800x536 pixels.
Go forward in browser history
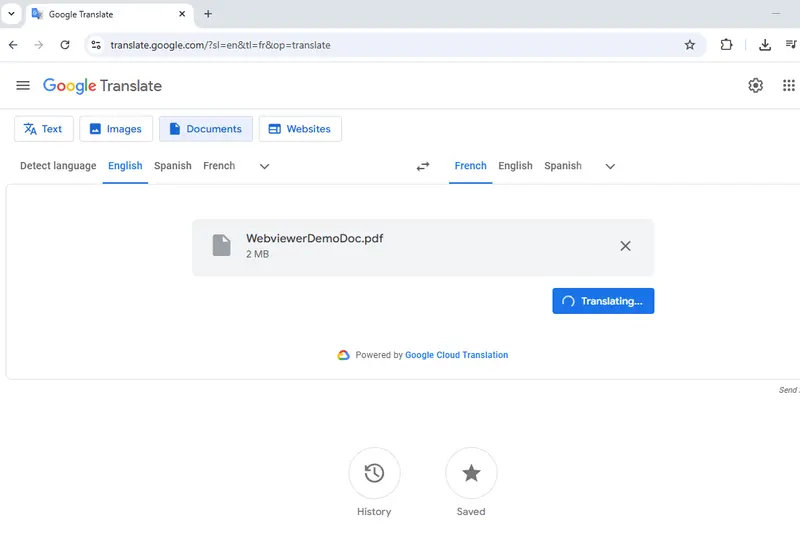pyautogui.click(x=39, y=45)
